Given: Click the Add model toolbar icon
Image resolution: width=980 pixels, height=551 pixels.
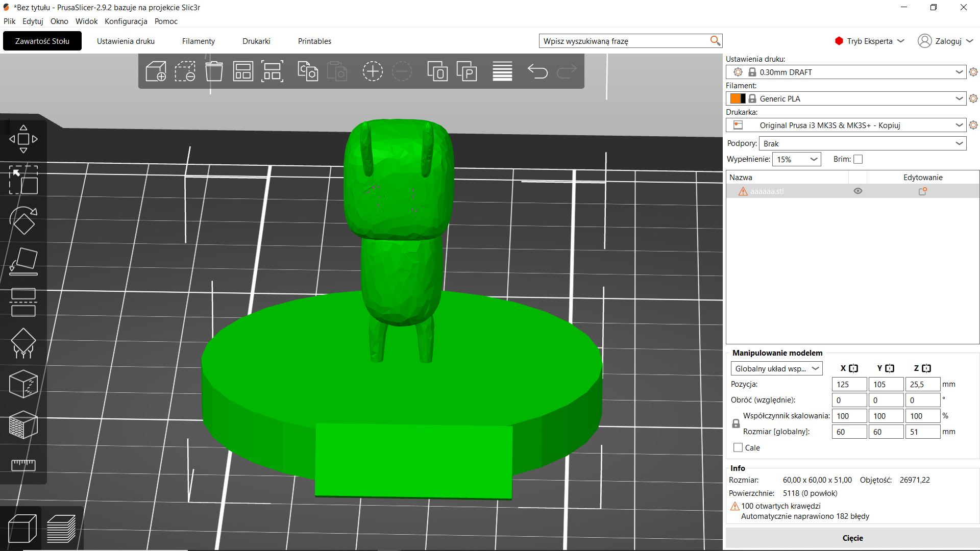Looking at the screenshot, I should tap(156, 71).
